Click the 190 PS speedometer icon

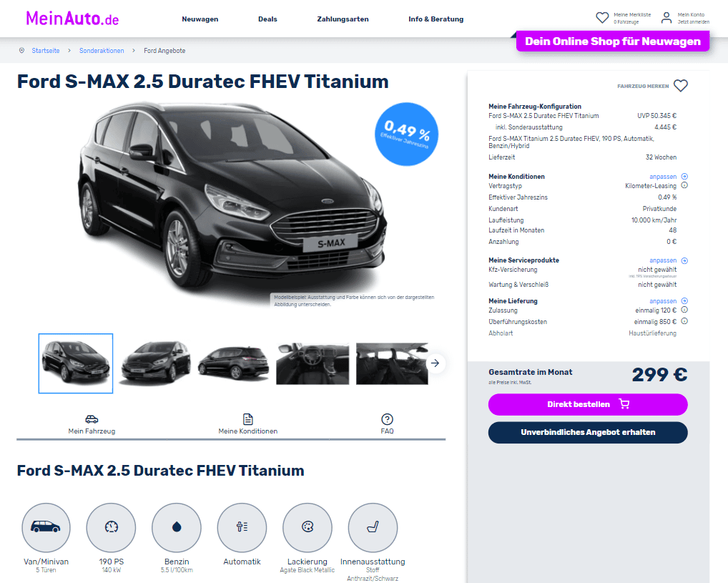112,527
